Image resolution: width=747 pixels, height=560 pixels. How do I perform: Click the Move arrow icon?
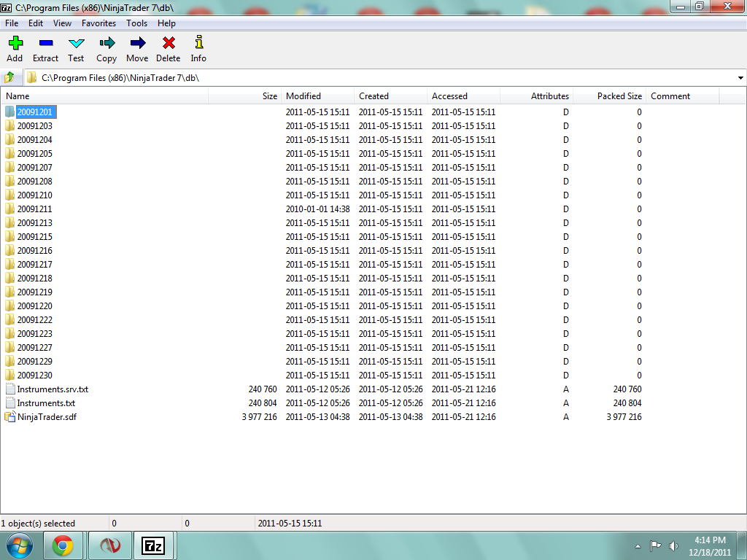138,43
